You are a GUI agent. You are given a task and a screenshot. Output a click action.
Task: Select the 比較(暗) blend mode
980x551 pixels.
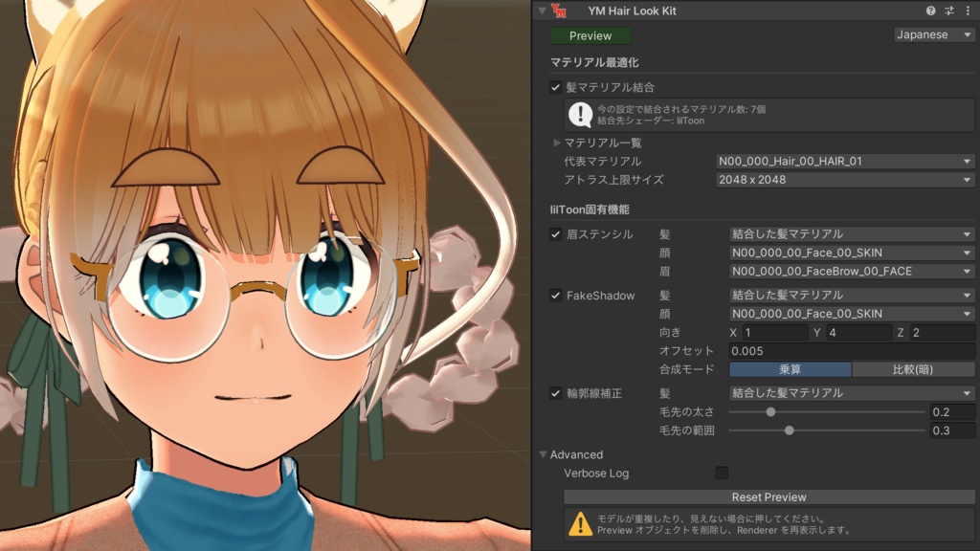[913, 369]
